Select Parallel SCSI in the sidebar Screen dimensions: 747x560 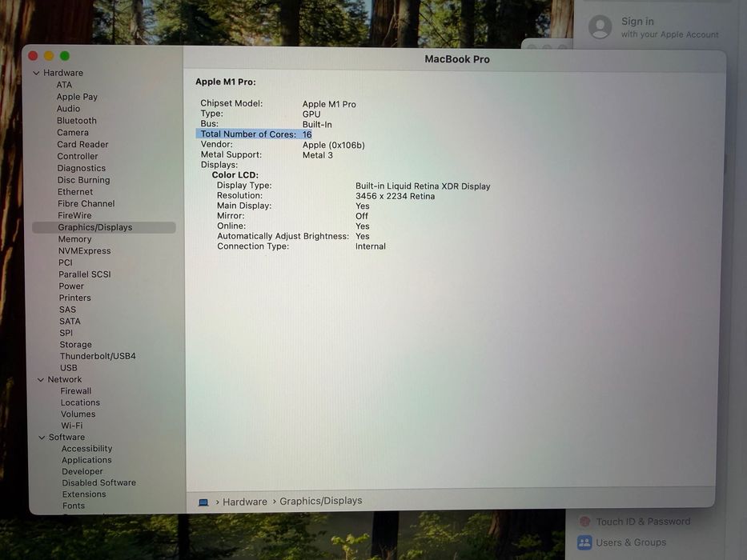tap(85, 274)
